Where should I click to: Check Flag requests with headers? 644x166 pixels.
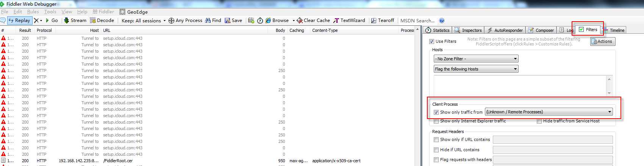436,160
